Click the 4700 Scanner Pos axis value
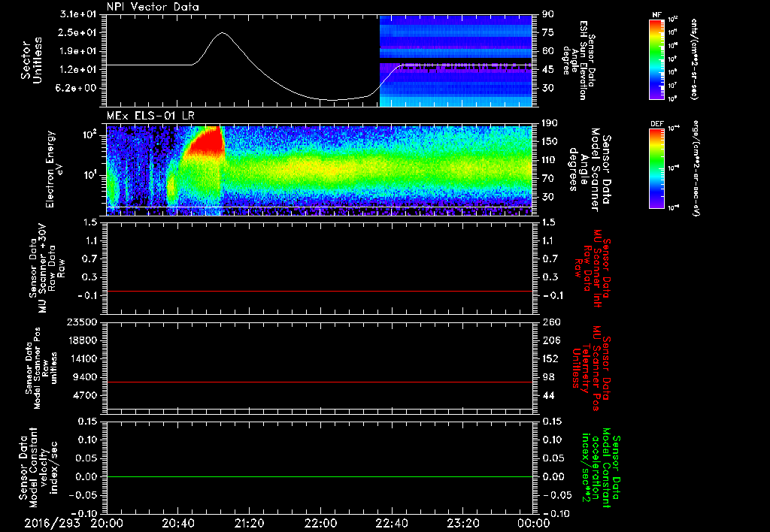770x532 pixels. point(85,395)
